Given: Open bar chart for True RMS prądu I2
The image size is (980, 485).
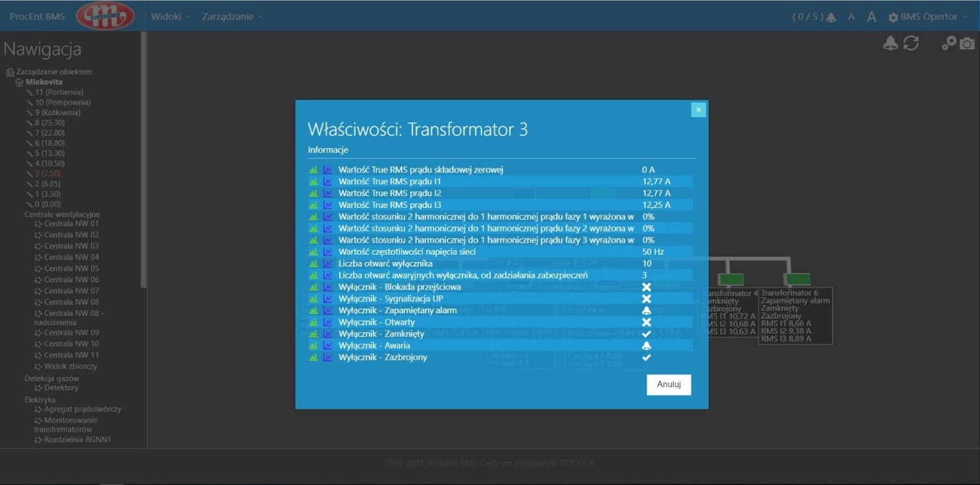Looking at the screenshot, I should coord(313,193).
